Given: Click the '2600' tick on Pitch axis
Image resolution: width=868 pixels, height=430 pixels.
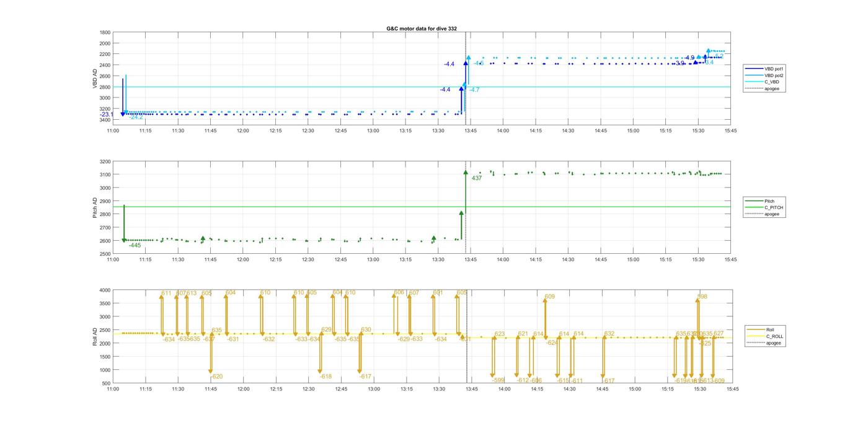Looking at the screenshot, I should (x=105, y=241).
